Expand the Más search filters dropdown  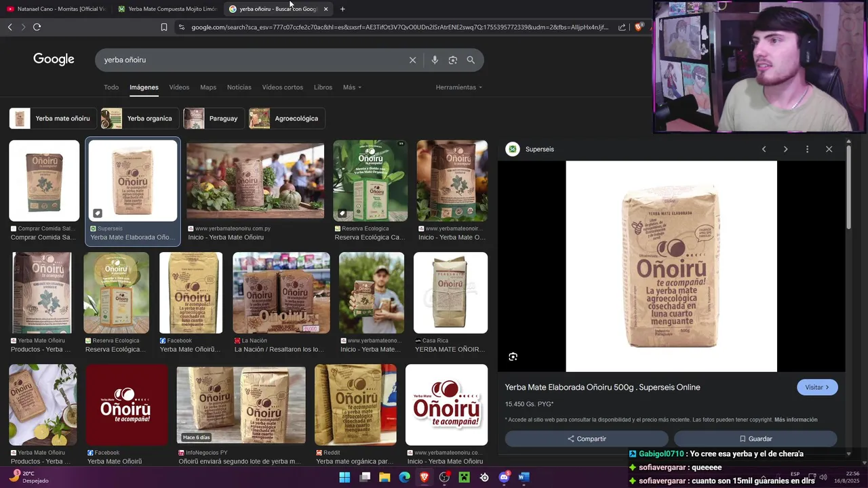(x=352, y=87)
